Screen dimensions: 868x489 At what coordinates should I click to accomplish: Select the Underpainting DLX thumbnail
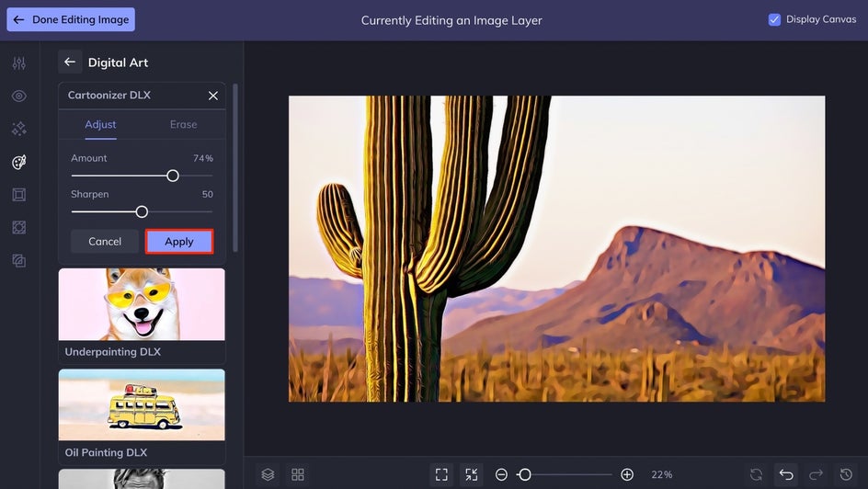click(x=142, y=305)
